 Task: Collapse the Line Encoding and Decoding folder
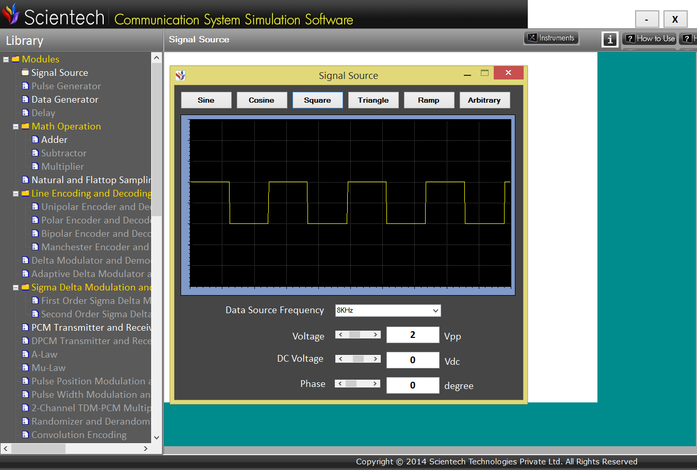click(x=16, y=194)
